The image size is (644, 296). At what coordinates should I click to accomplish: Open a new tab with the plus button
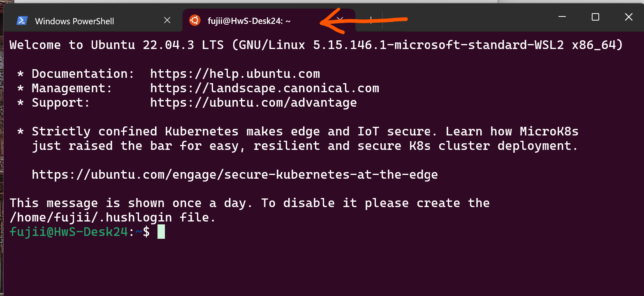(x=371, y=20)
